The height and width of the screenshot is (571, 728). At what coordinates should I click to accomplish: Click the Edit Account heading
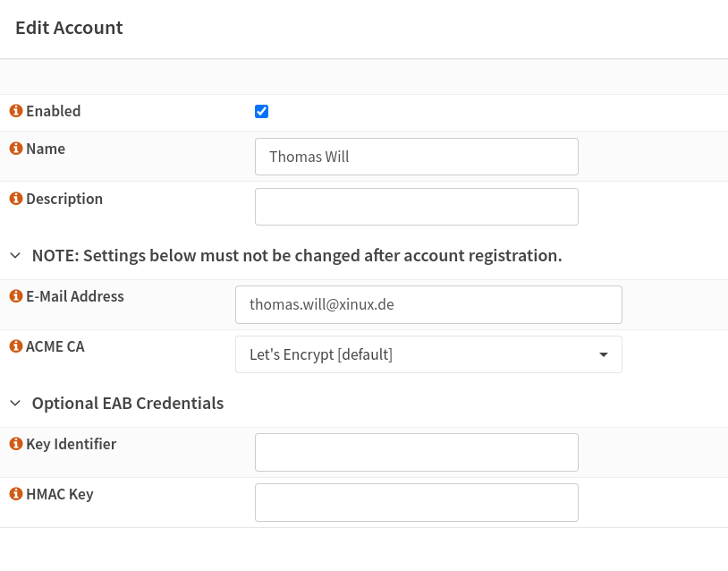tap(69, 28)
